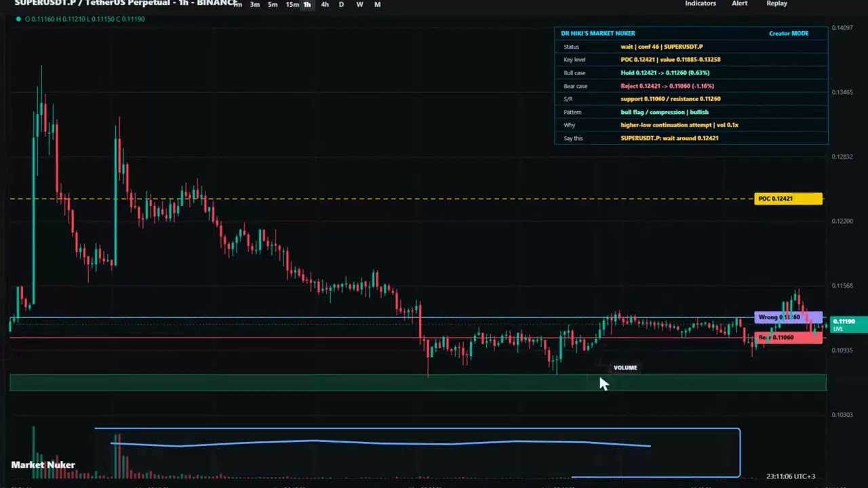Click the 'Say this' row value
The height and width of the screenshot is (488, 868).
(x=669, y=138)
